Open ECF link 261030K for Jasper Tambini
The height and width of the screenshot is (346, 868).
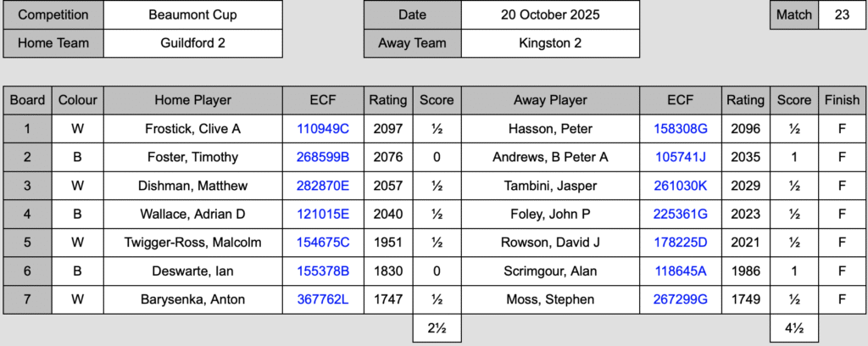coord(680,186)
